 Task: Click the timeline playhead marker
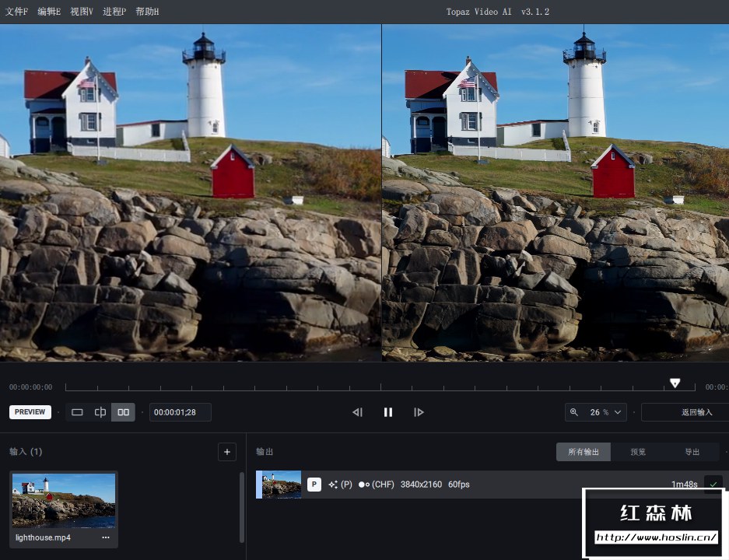675,383
